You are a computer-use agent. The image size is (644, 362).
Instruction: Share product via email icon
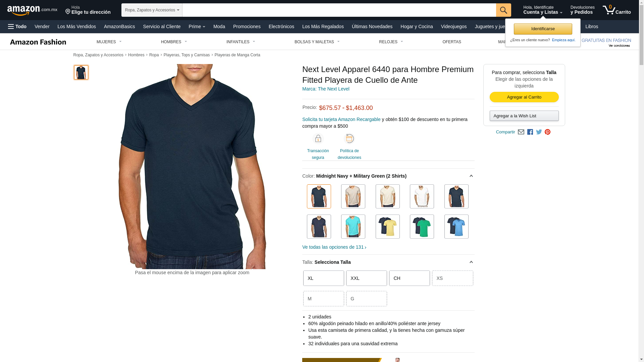(521, 132)
